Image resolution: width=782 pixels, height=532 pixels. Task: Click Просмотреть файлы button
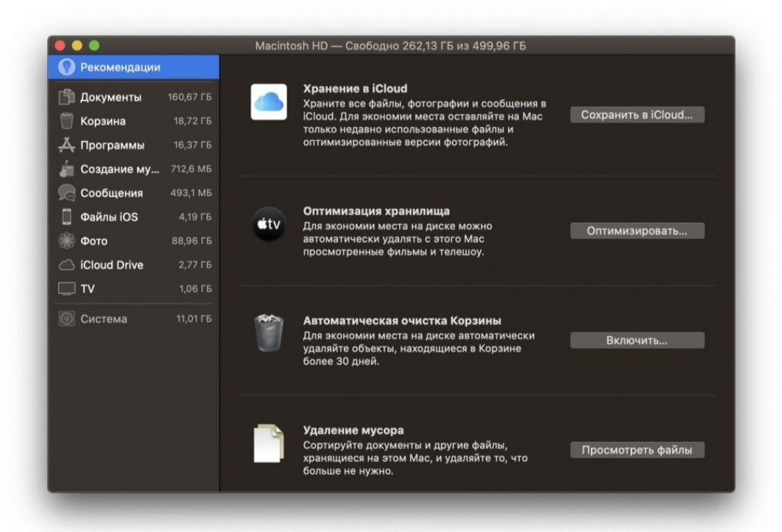pyautogui.click(x=637, y=450)
